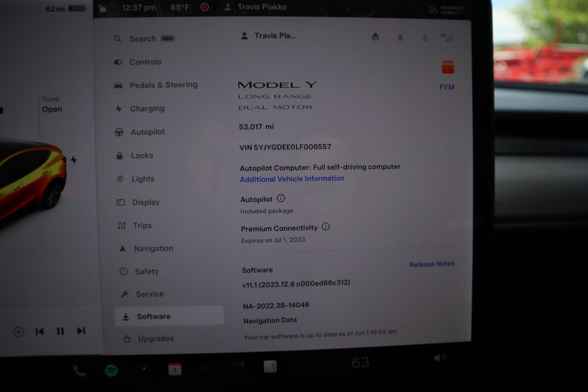This screenshot has width=588, height=392.
Task: Click the blue FYM label
Action: (x=447, y=87)
